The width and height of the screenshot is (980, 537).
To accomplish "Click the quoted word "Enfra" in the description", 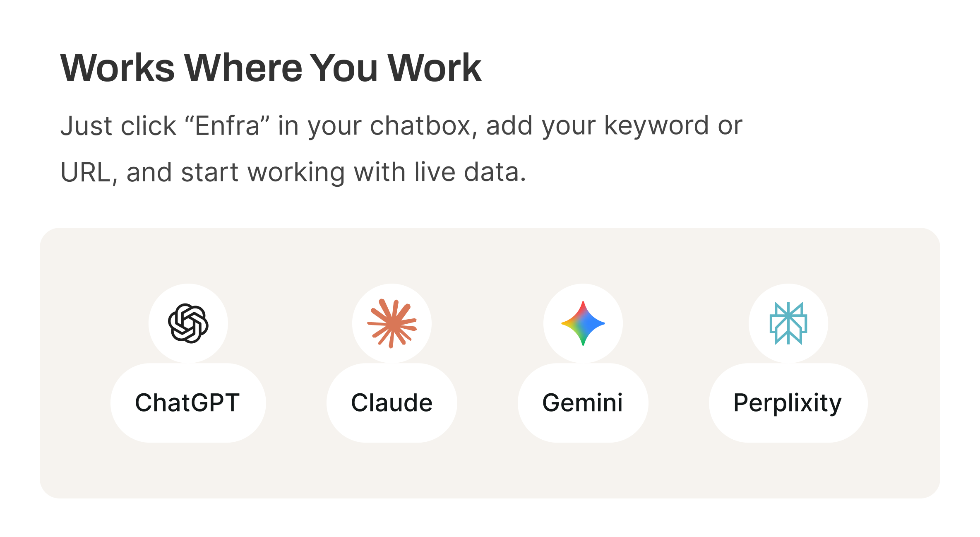I will [x=227, y=125].
